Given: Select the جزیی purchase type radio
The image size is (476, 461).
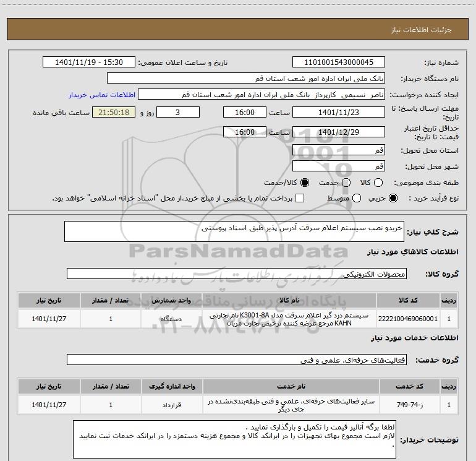Looking at the screenshot, I should pyautogui.click(x=393, y=199).
